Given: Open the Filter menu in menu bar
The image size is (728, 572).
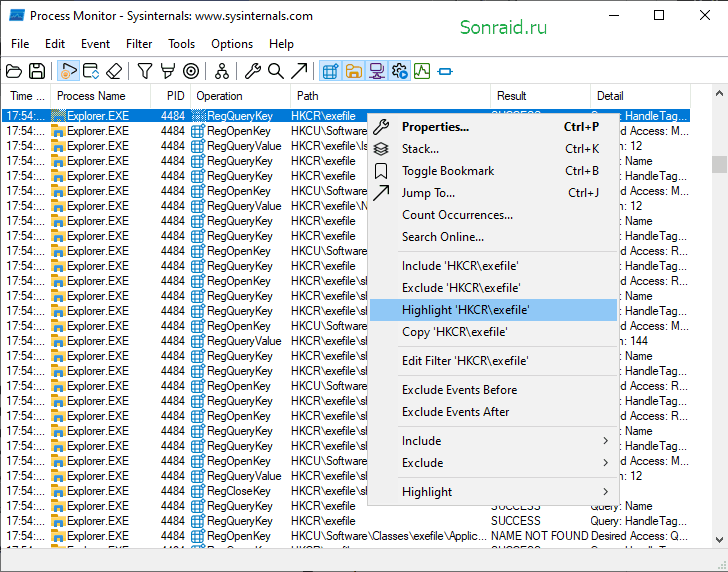Looking at the screenshot, I should tap(139, 44).
